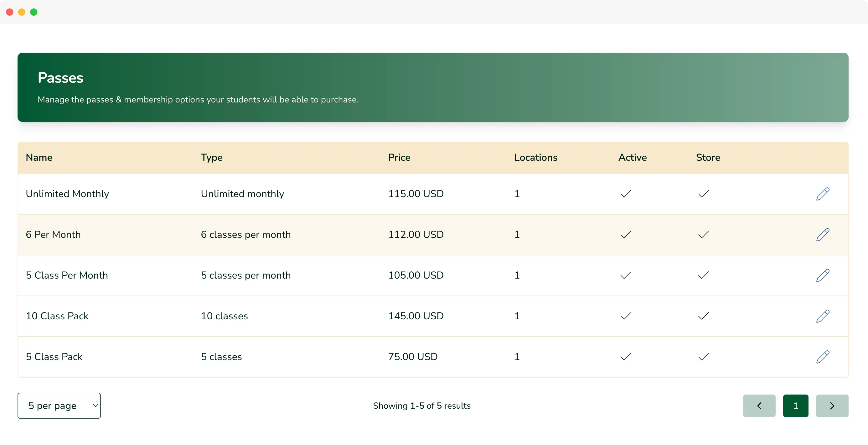868x445 pixels.
Task: Toggle Store for 6 Per Month
Action: pos(704,234)
